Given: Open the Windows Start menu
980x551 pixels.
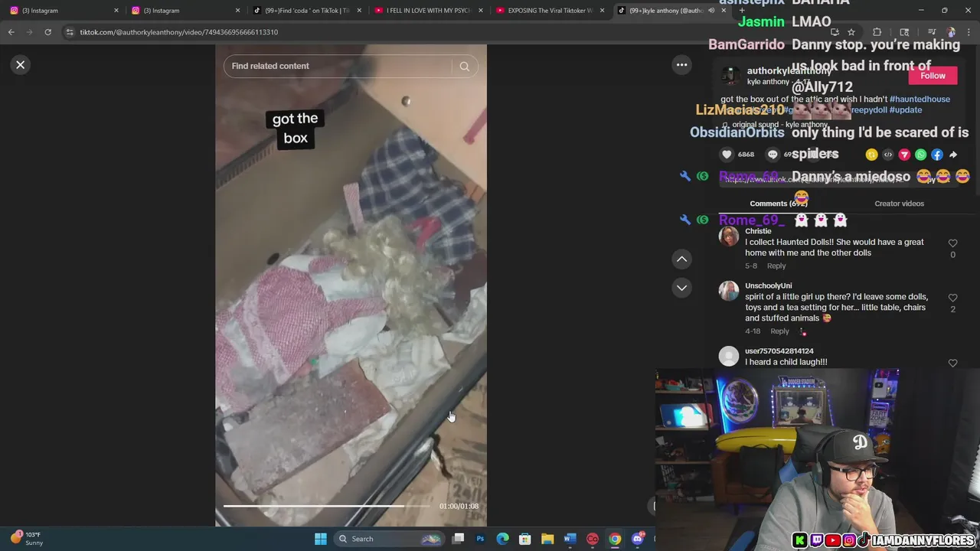Looking at the screenshot, I should (x=321, y=539).
